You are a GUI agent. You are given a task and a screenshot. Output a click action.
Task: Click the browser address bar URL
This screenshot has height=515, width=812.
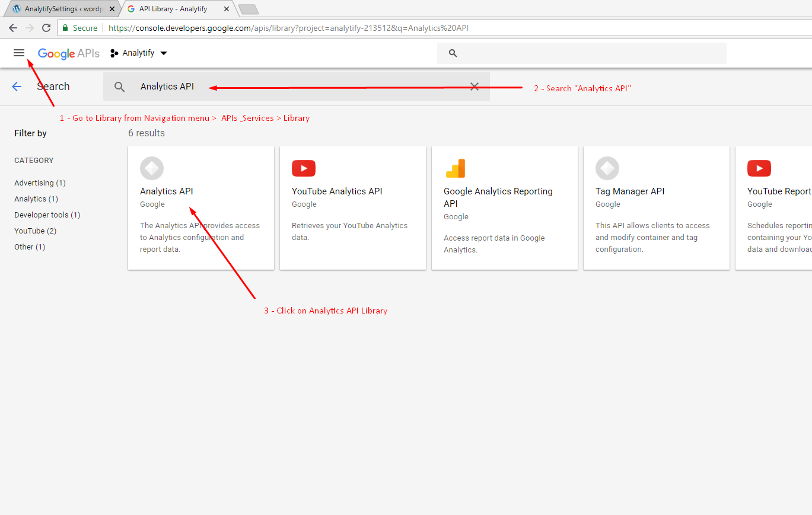point(289,28)
